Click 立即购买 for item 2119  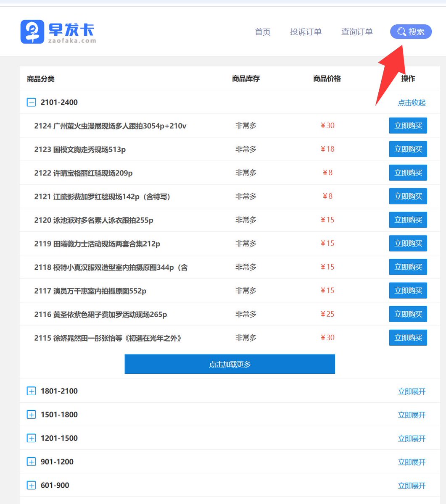(408, 243)
